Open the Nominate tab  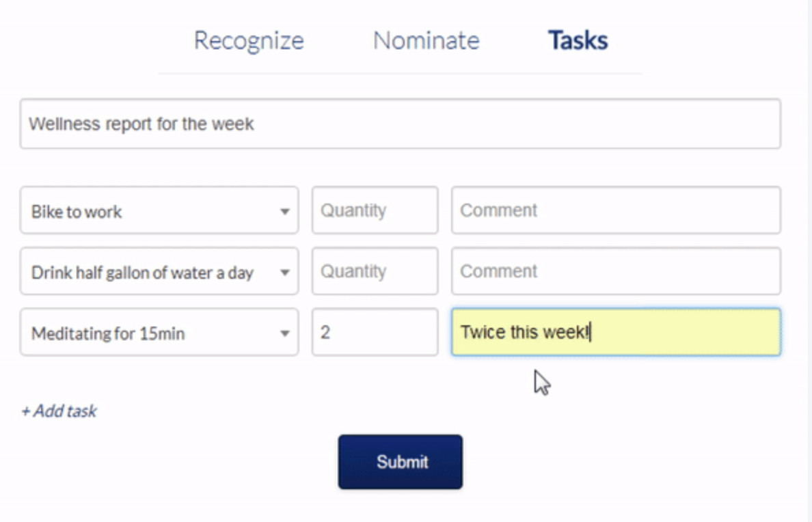tap(426, 40)
